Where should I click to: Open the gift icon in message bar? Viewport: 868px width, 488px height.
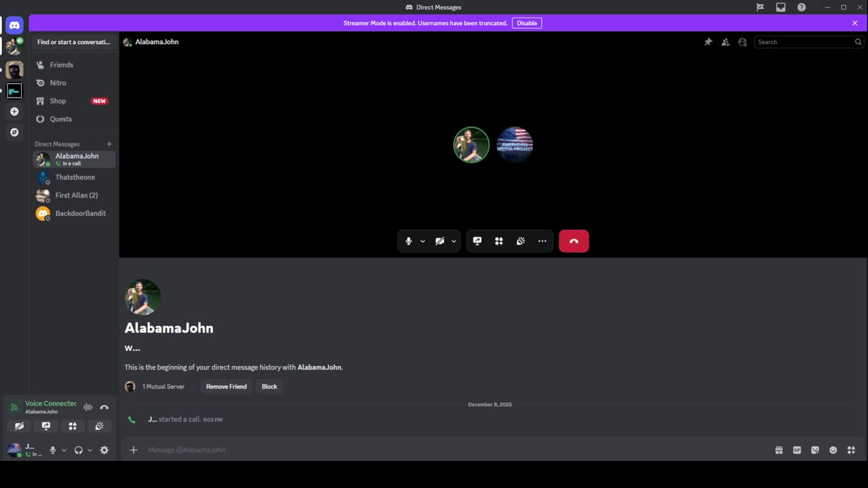click(x=779, y=450)
